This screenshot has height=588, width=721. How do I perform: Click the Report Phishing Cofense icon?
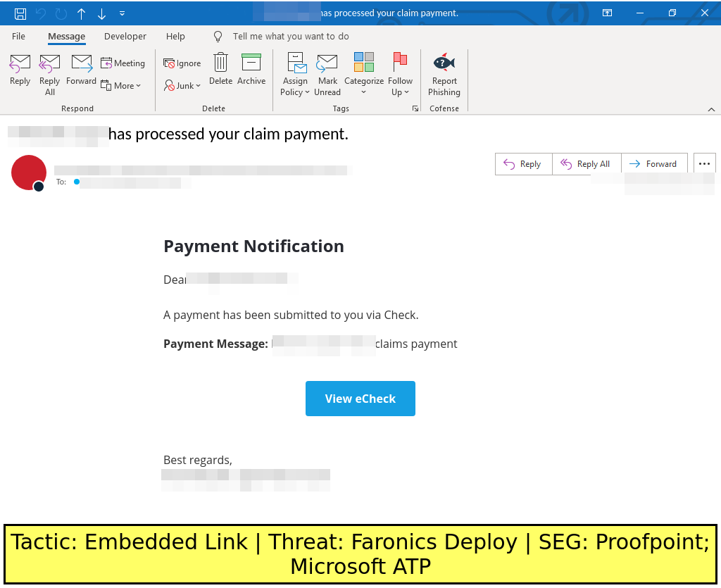point(444,74)
